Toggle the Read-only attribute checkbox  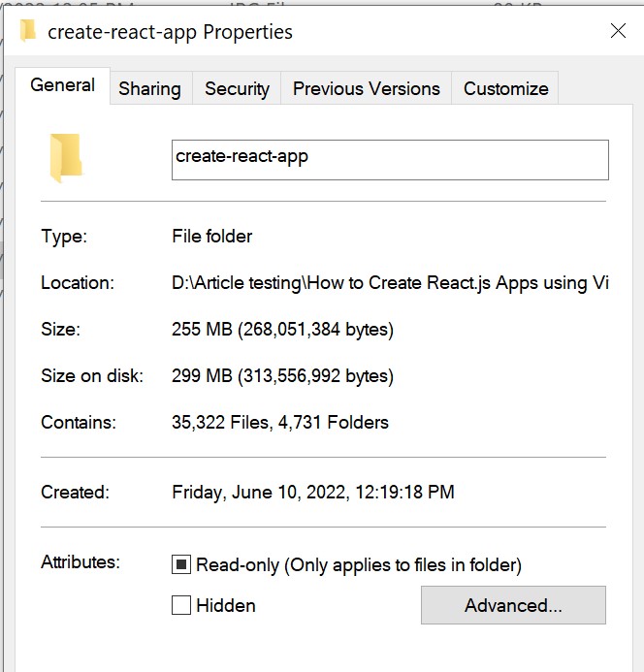coord(181,564)
